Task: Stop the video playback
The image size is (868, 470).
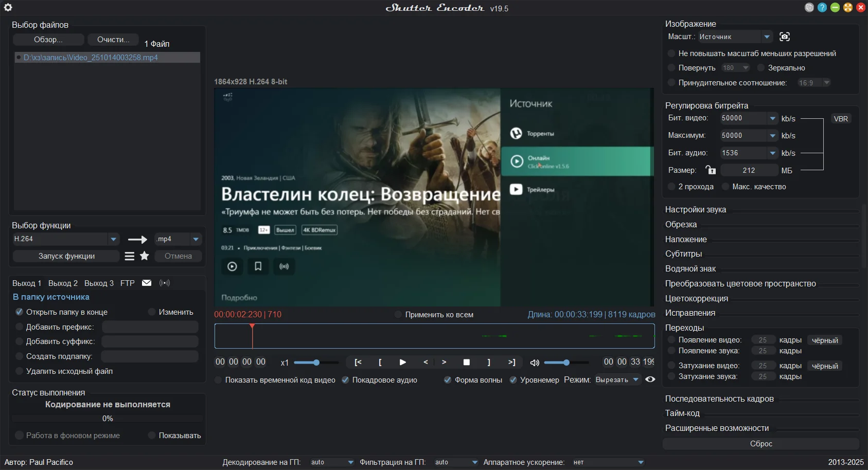Action: point(466,362)
